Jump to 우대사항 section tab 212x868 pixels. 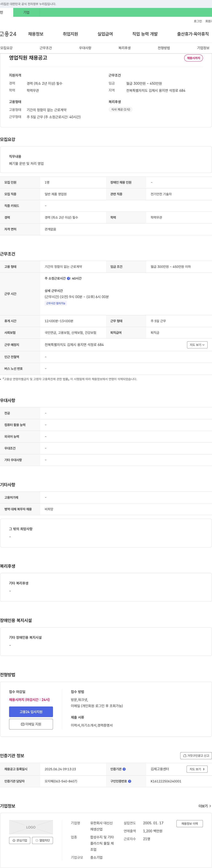pos(85,48)
